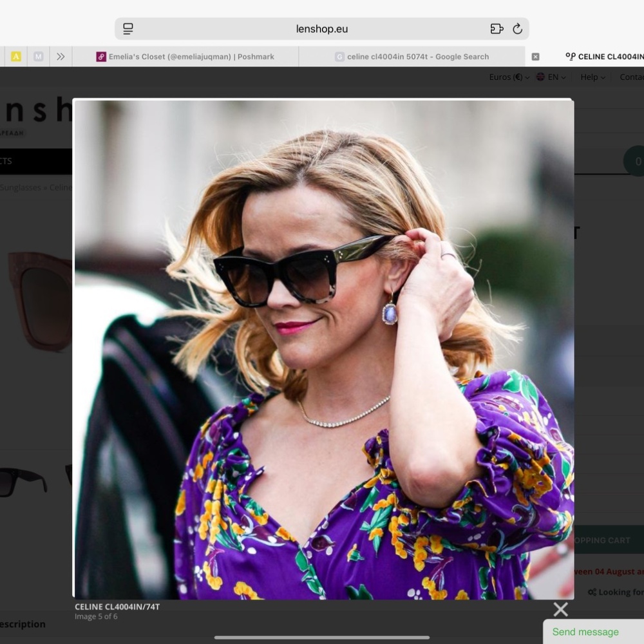Open the yellow A pinned tab
Screen dimensions: 644x644
pos(16,57)
